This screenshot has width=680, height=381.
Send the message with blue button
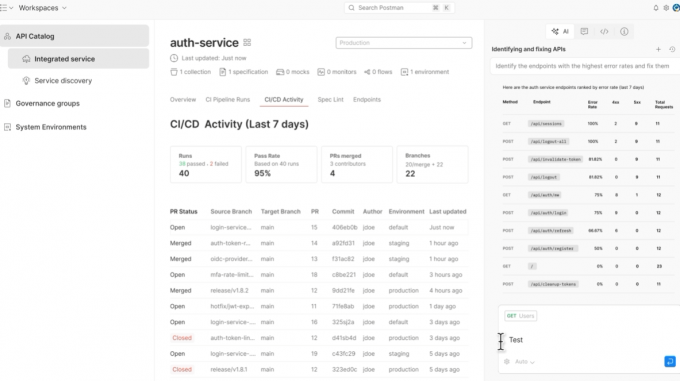coord(670,361)
